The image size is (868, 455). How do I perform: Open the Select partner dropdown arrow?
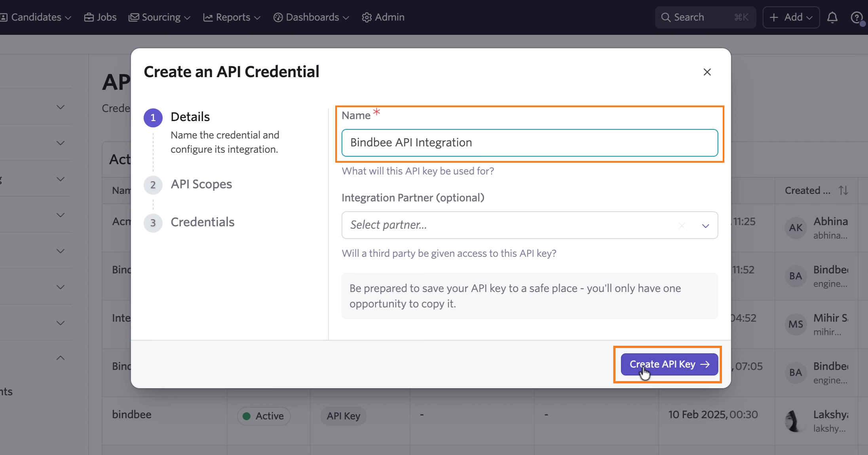[705, 226]
